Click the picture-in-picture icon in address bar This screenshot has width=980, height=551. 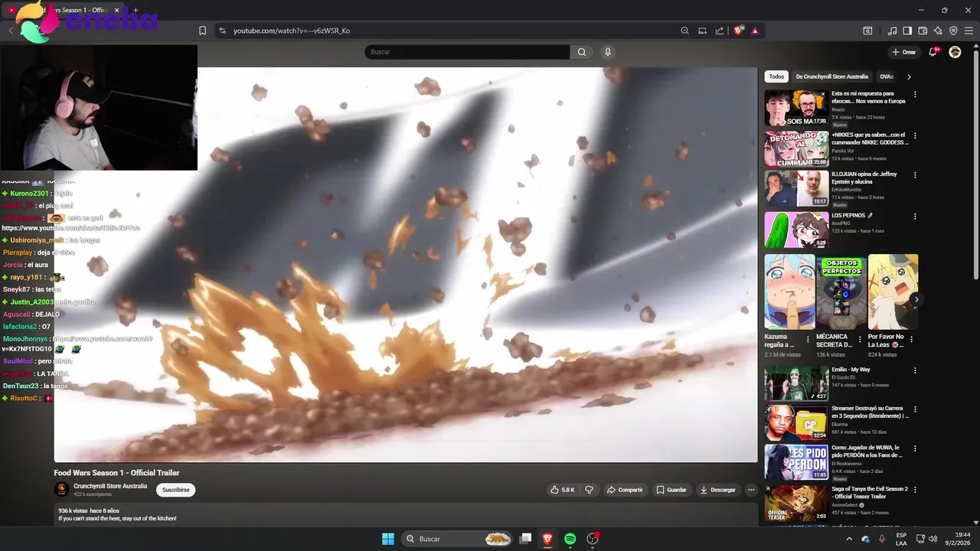tap(702, 31)
